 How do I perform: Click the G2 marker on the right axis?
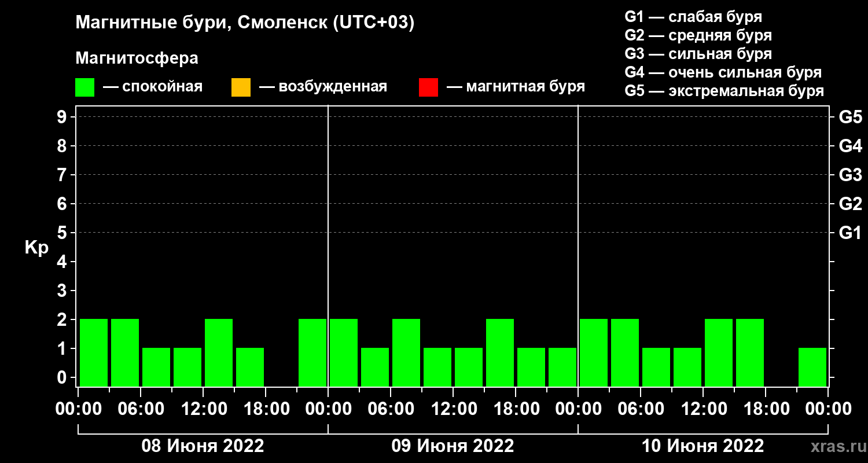coord(850,204)
